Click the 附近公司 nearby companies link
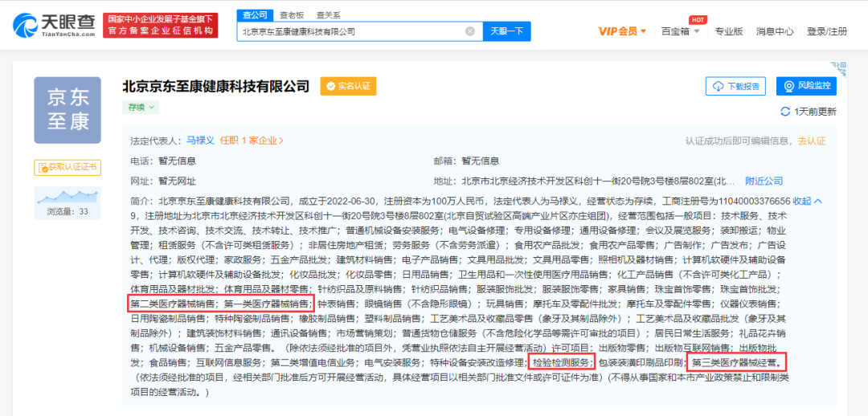 tap(764, 181)
